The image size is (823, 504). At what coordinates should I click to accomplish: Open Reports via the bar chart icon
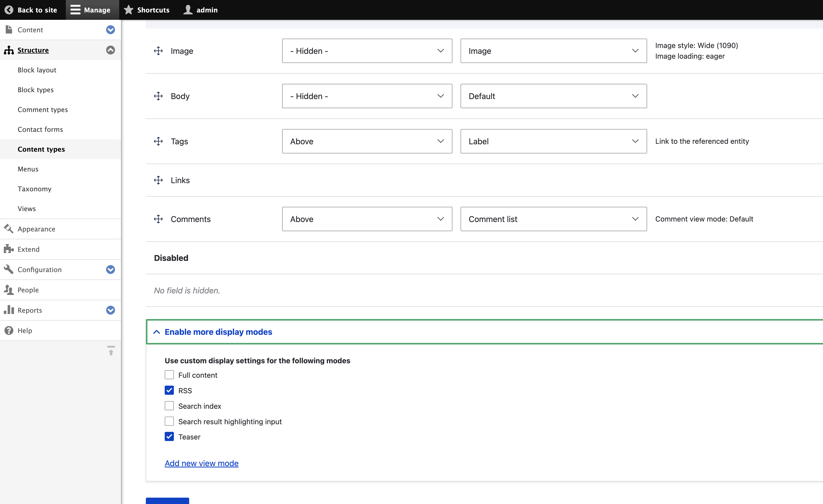coord(9,310)
